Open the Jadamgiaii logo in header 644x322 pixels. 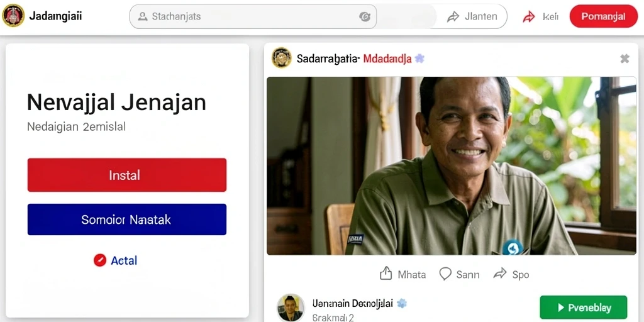pos(13,16)
